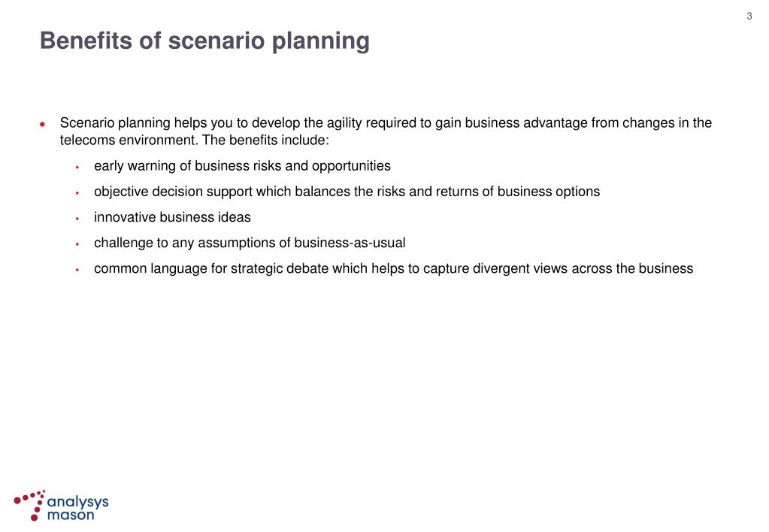769x532 pixels.
Task: Click the business-as-usual assumptions text
Action: pyautogui.click(x=250, y=243)
